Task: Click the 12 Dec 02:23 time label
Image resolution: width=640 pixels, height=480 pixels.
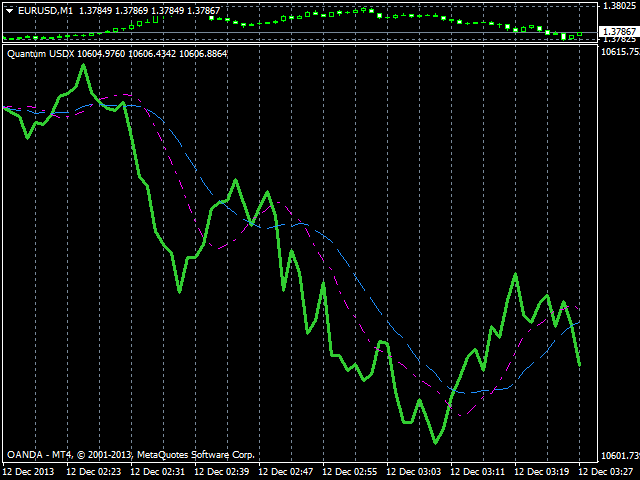Action: click(97, 471)
